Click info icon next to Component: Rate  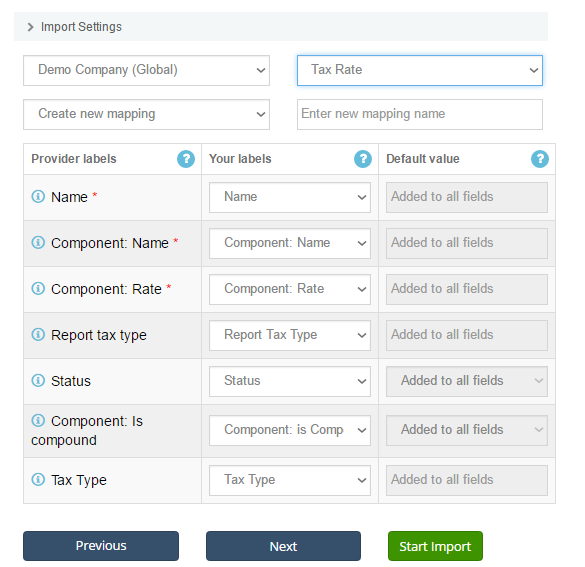[38, 288]
